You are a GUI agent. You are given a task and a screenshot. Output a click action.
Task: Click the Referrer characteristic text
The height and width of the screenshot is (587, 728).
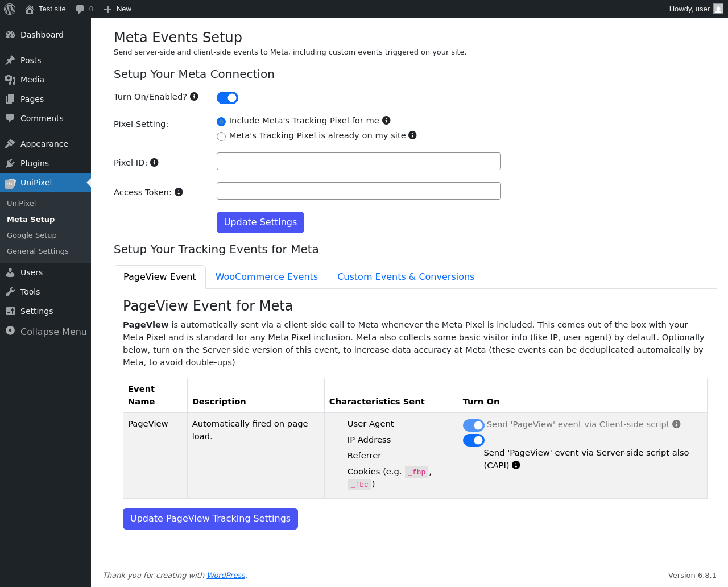[364, 456]
